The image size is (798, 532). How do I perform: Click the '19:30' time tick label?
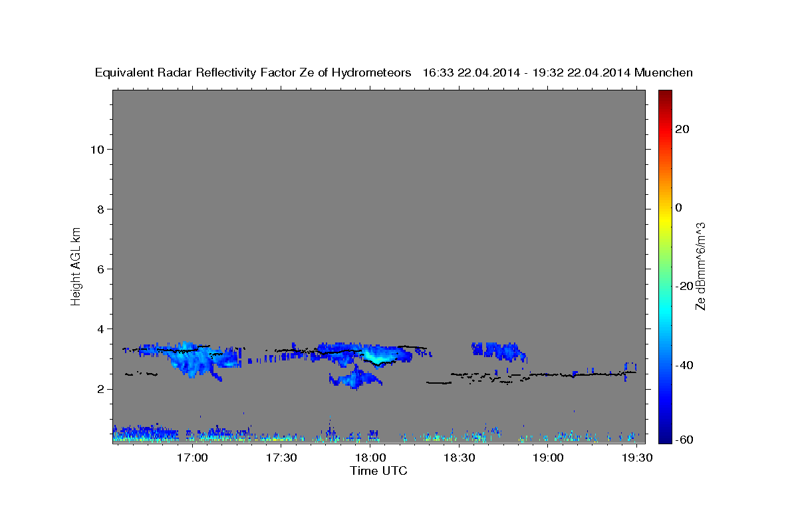click(x=636, y=458)
